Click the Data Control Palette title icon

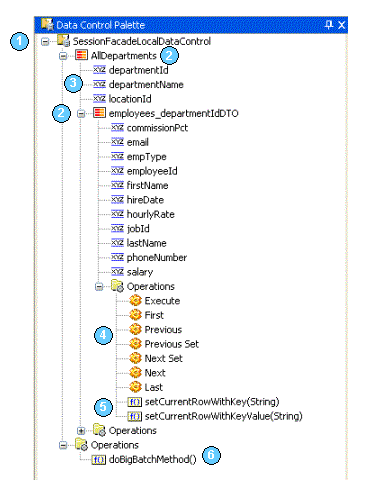point(47,25)
